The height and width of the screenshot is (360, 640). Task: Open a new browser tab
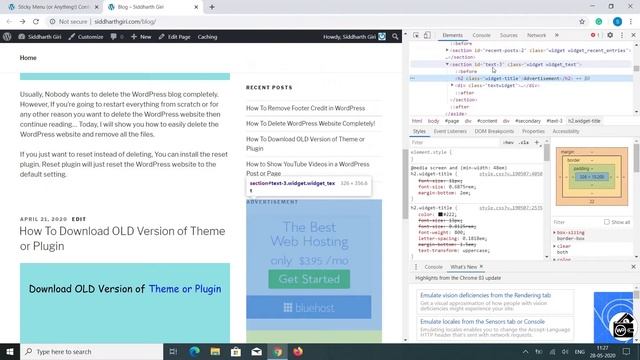pyautogui.click(x=212, y=7)
